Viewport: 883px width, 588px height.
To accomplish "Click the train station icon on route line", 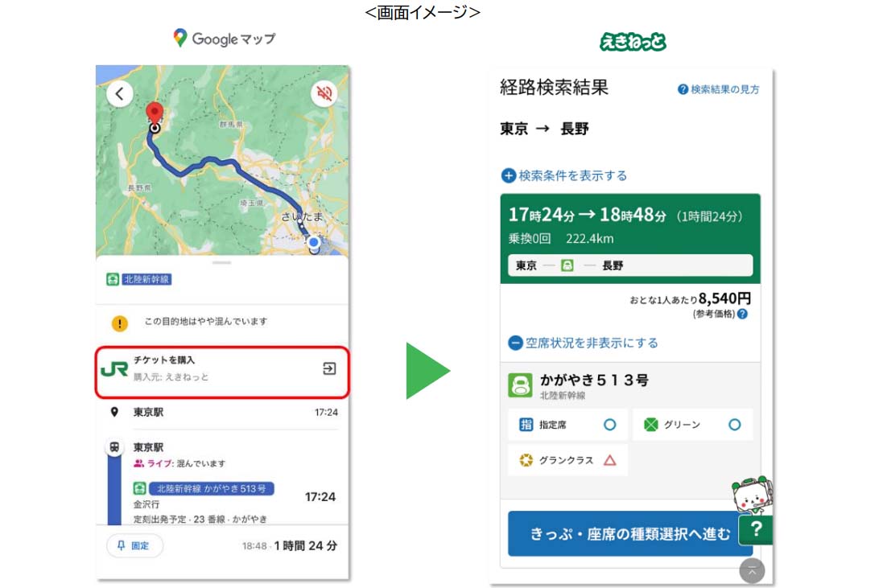I will point(114,448).
